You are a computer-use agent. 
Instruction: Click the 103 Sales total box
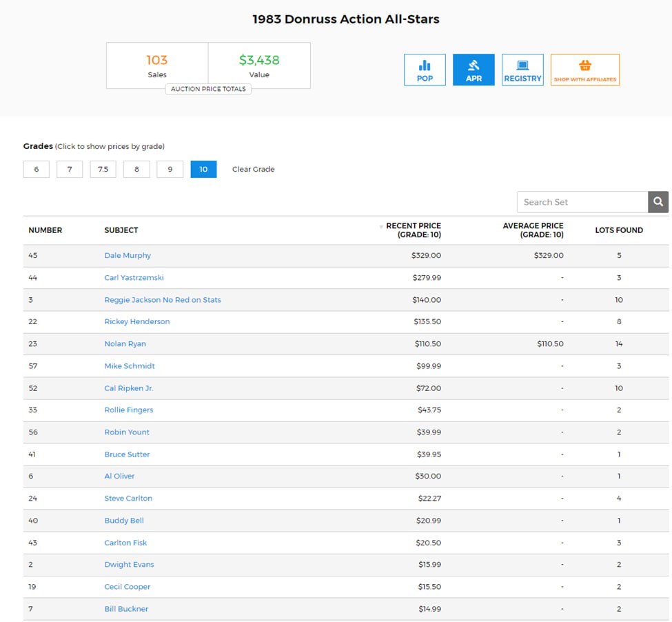[157, 66]
